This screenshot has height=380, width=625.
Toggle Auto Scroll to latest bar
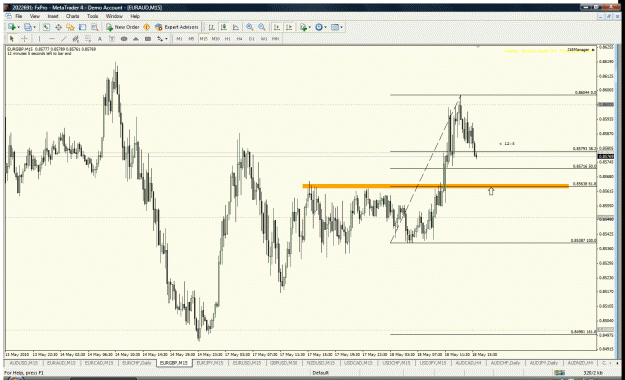click(x=277, y=27)
